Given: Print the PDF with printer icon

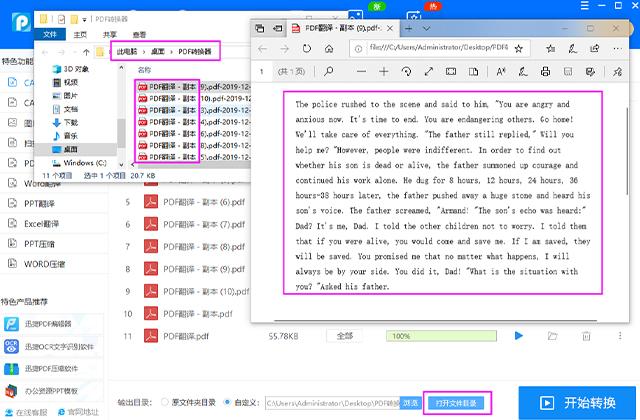Looking at the screenshot, I should (545, 72).
